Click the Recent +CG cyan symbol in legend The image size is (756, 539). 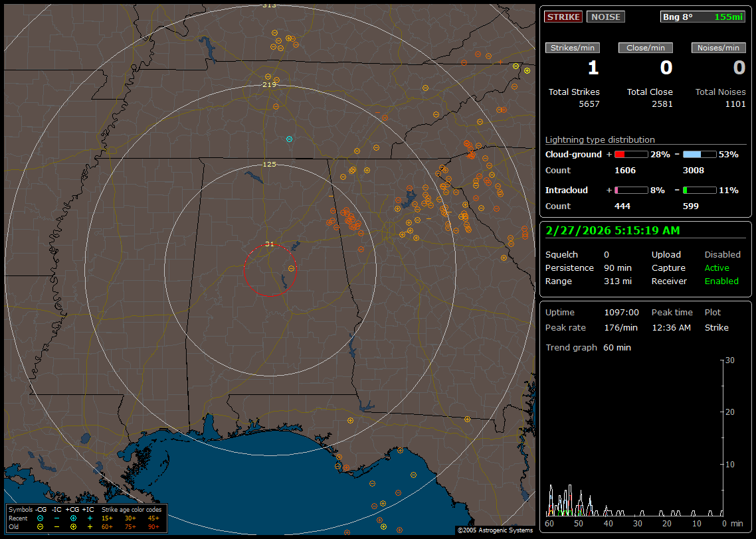(73, 518)
